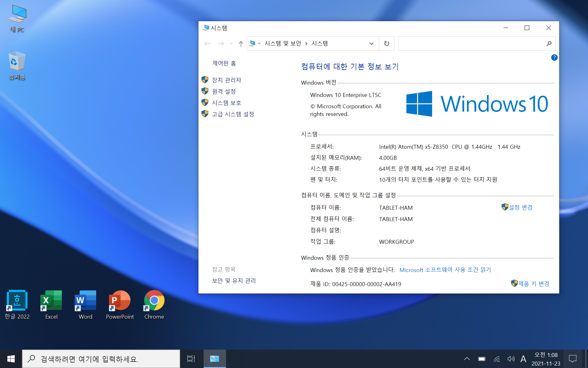Click the search magnifier icon
The height and width of the screenshot is (368, 588).
549,44
